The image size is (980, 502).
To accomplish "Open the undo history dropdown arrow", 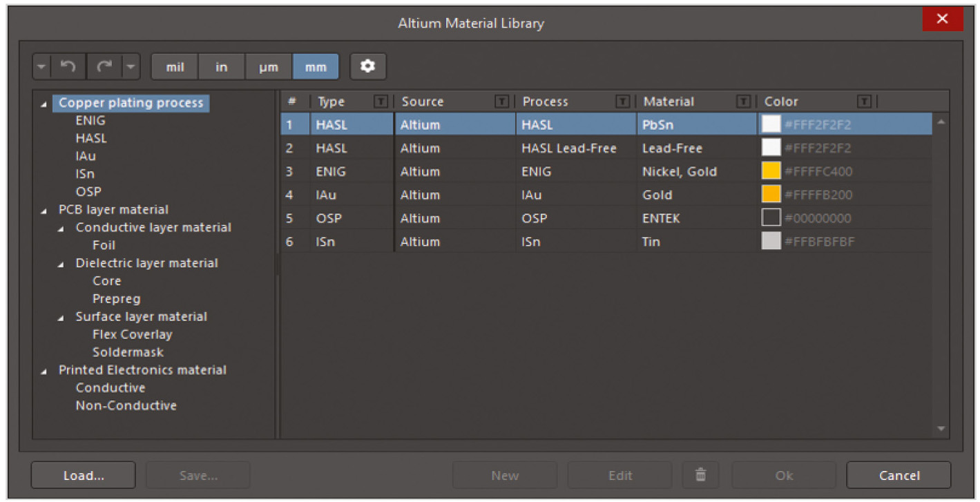I will pos(41,67).
